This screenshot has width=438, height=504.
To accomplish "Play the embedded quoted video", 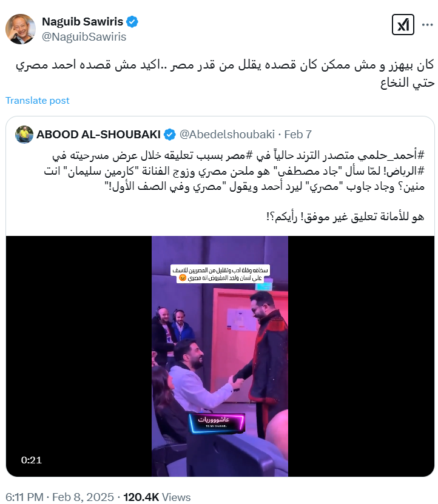I will [x=220, y=356].
